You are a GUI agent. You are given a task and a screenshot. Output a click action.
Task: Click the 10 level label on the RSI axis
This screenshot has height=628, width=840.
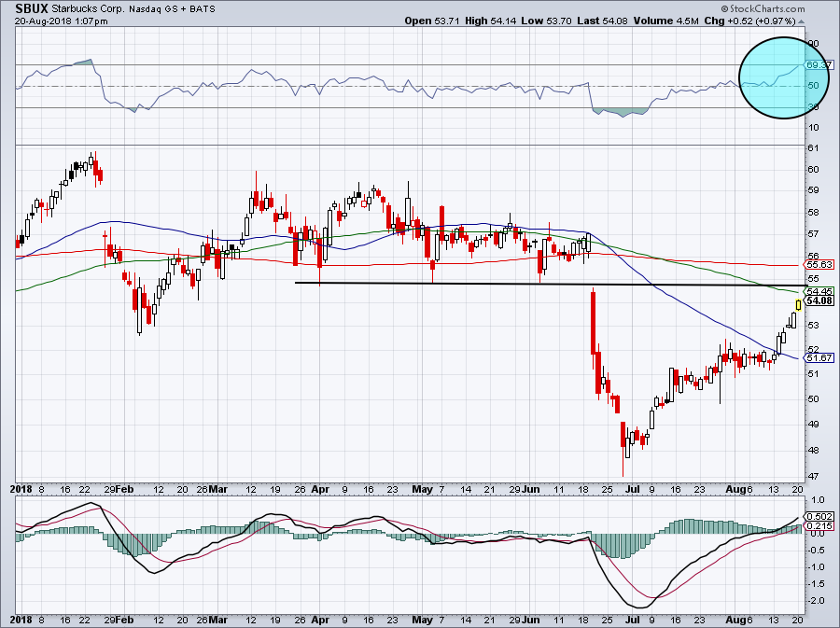pos(813,127)
